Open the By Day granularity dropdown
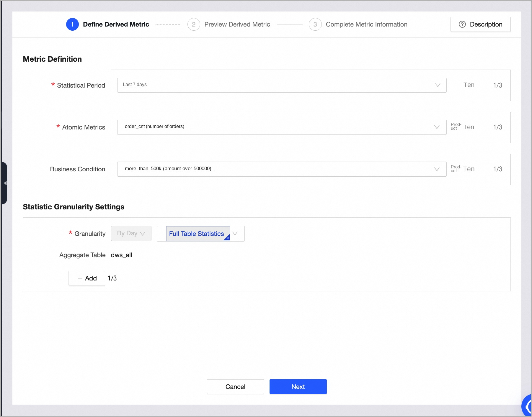This screenshot has width=532, height=417. (131, 233)
